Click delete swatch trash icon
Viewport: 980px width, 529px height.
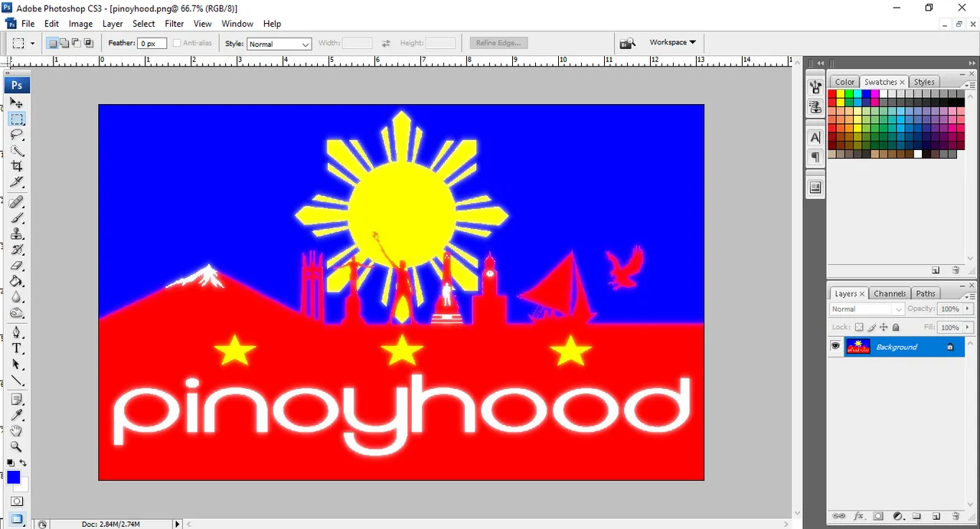[x=955, y=270]
